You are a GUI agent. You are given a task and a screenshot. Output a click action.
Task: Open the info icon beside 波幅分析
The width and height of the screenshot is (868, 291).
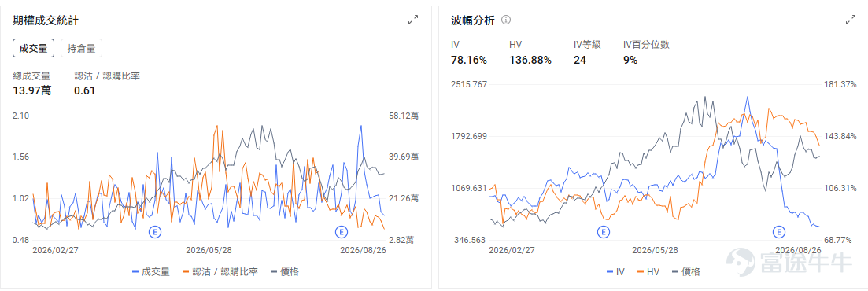tap(505, 20)
